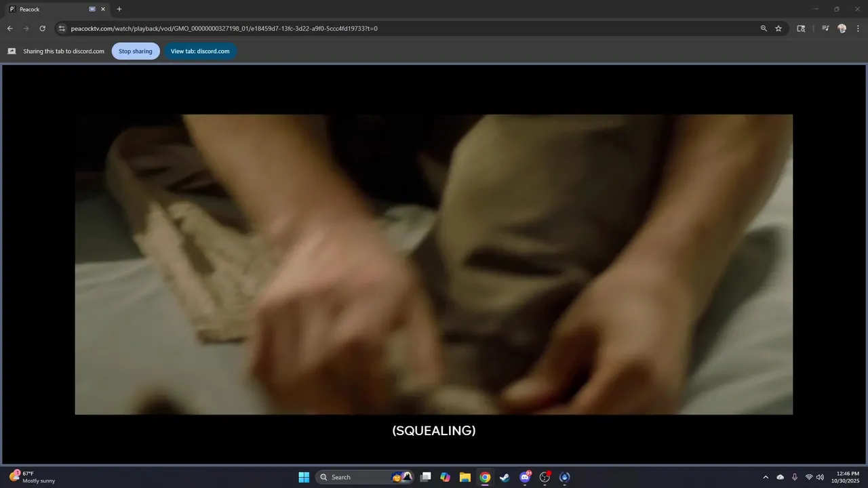Minimize the Chrome window

coord(816,9)
